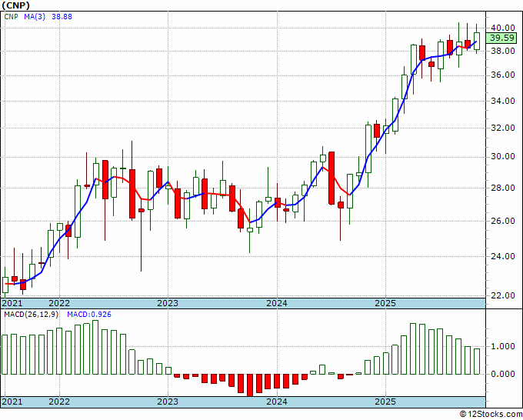
Task: Click the 26.00 price axis label
Action: point(503,221)
